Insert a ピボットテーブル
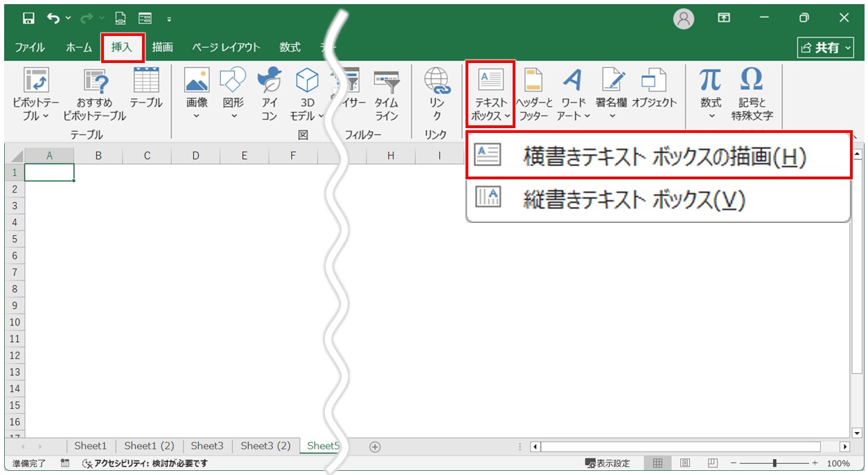The height and width of the screenshot is (475, 868). coord(35,94)
